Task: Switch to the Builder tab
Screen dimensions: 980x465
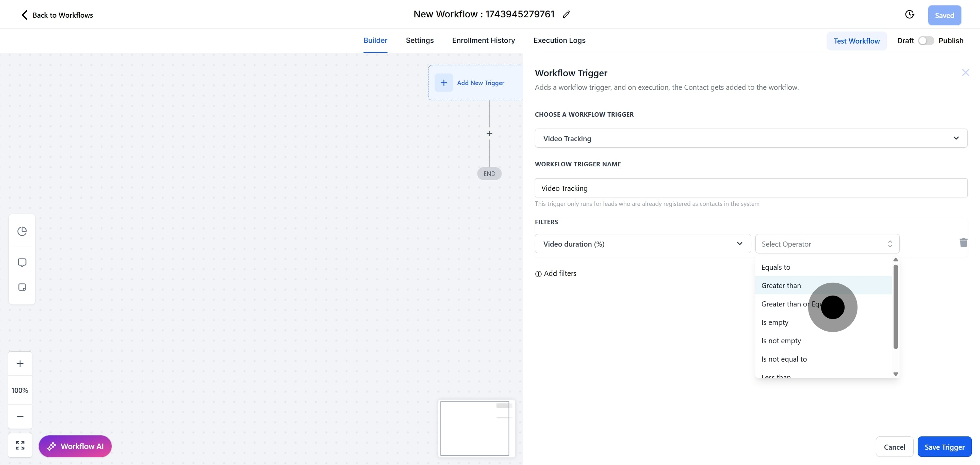Action: tap(375, 40)
